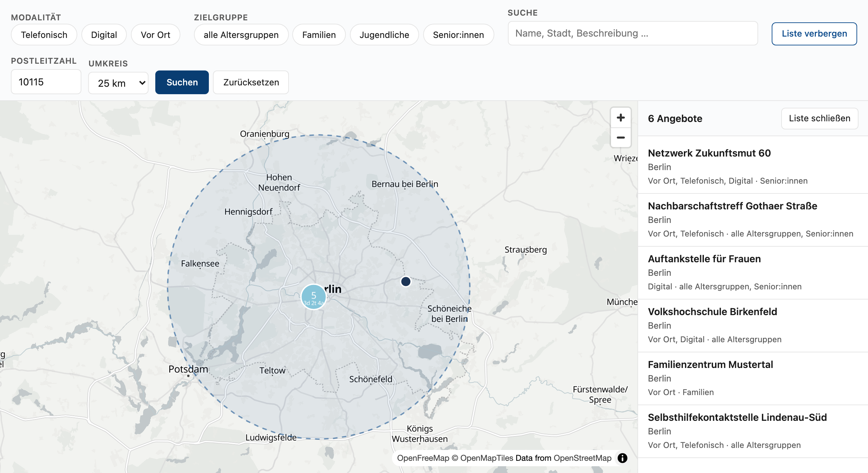Click the Ludwigsfelde label on the map
Viewport: 868px width, 473px height.
pyautogui.click(x=271, y=437)
